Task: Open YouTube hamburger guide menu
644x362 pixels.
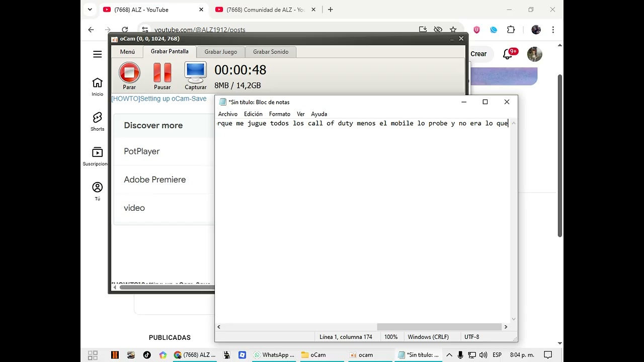Action: 98,54
